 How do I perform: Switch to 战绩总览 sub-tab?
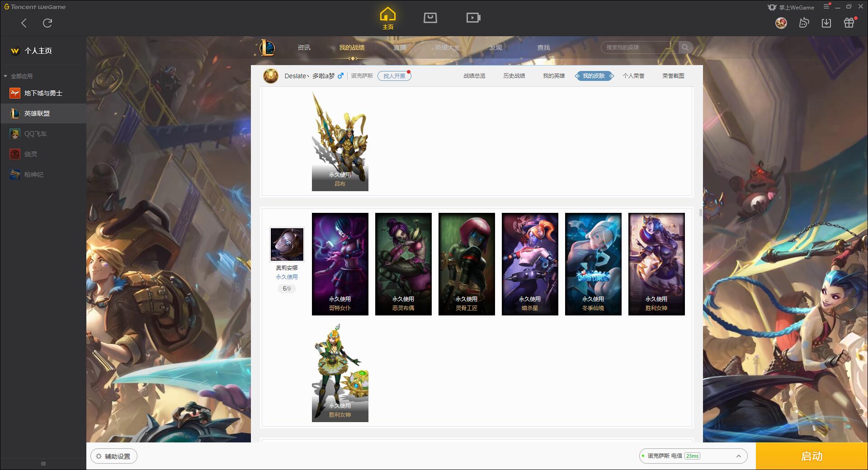pos(474,76)
